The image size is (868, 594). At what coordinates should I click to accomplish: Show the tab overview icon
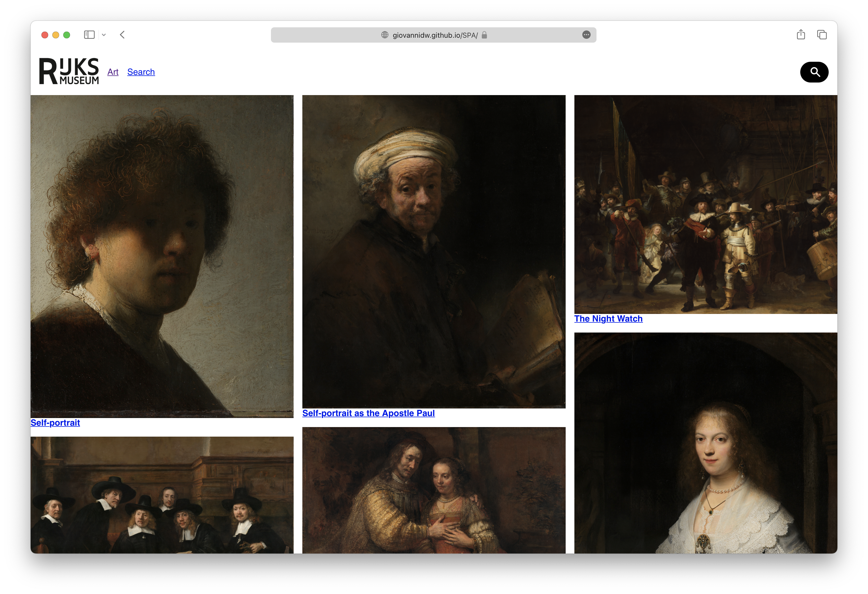pyautogui.click(x=822, y=35)
